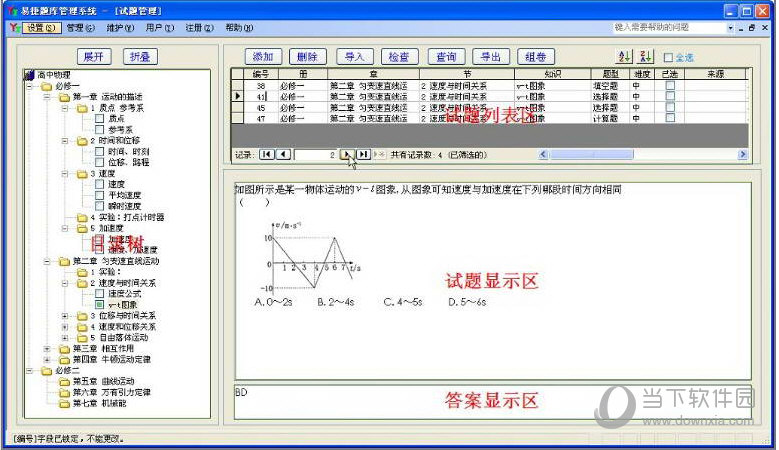Open the 注册(Z) menu

coord(200,28)
